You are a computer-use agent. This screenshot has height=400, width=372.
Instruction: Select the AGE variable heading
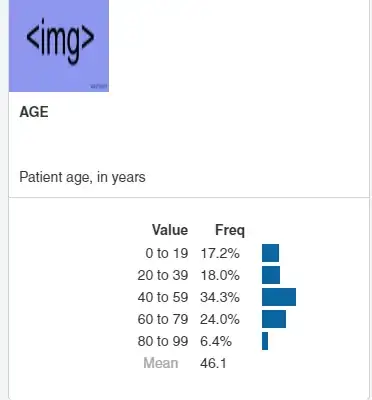point(34,112)
